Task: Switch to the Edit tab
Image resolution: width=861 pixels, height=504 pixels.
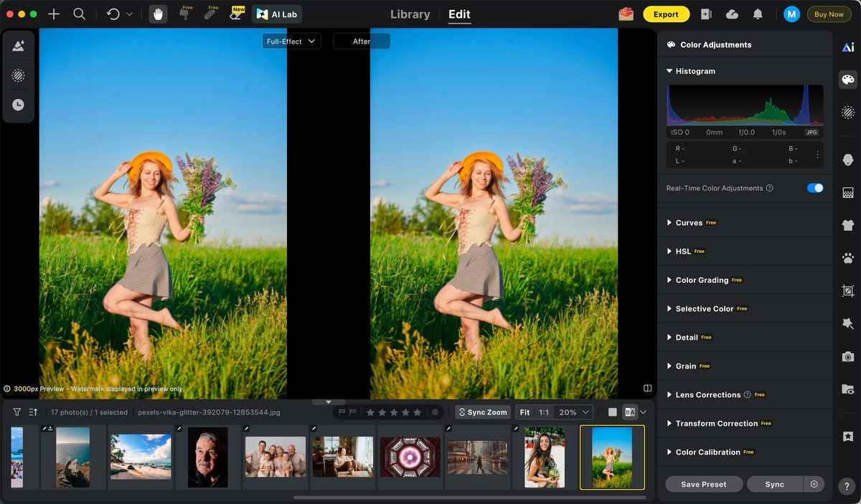Action: tap(459, 14)
